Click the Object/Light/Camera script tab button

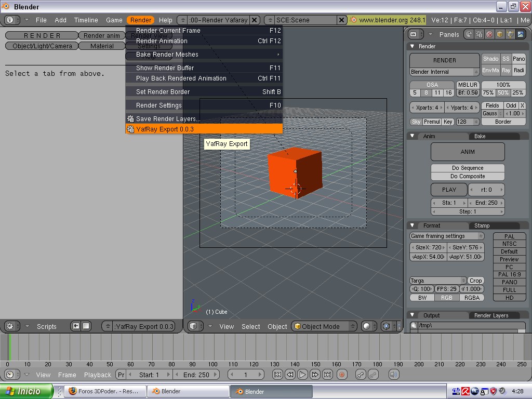tap(42, 46)
